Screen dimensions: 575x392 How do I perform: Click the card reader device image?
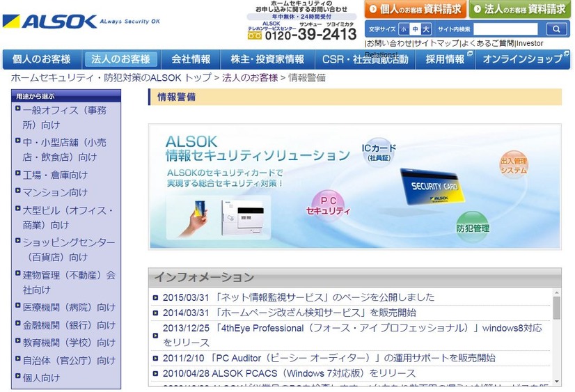(x=243, y=218)
